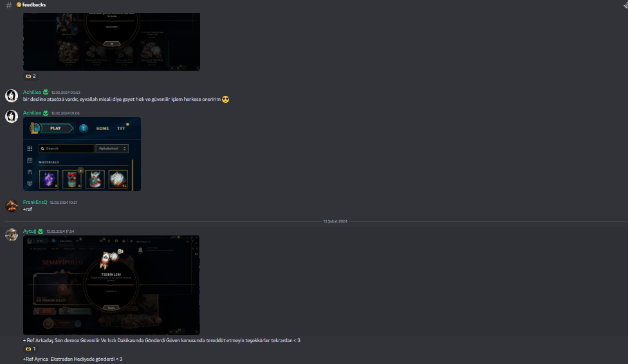Click Achillea username on the 01:08 message
628x364 pixels.
point(32,113)
